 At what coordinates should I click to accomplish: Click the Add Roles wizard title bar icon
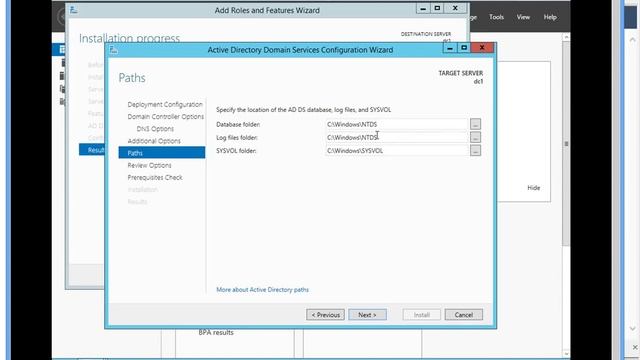[73, 10]
